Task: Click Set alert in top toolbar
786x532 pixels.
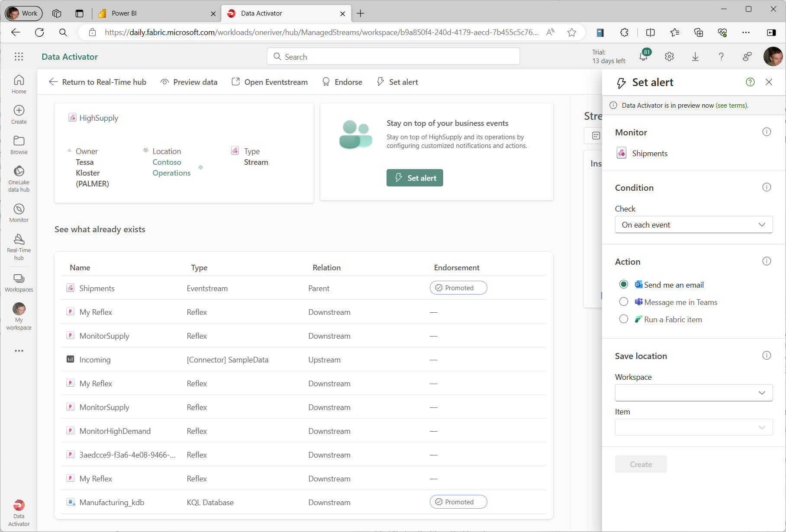Action: click(397, 82)
